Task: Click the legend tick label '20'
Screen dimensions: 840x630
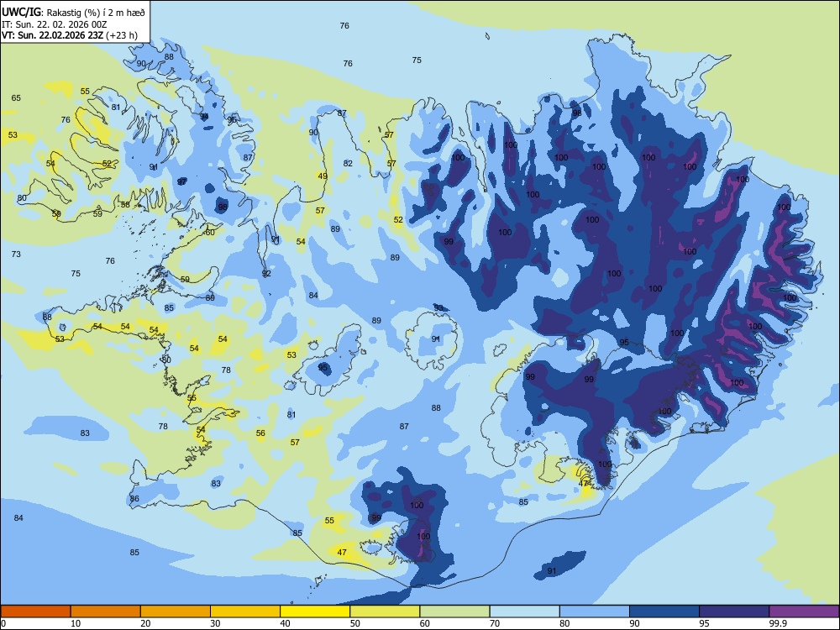Action: point(145,623)
